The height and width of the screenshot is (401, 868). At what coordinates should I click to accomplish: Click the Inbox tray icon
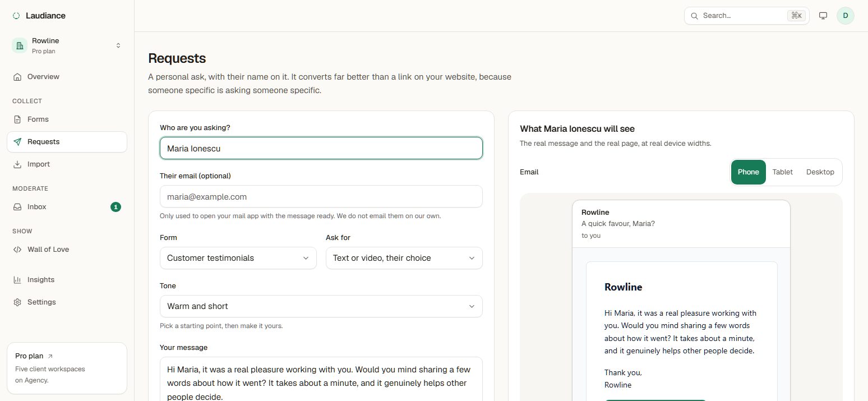tap(17, 207)
